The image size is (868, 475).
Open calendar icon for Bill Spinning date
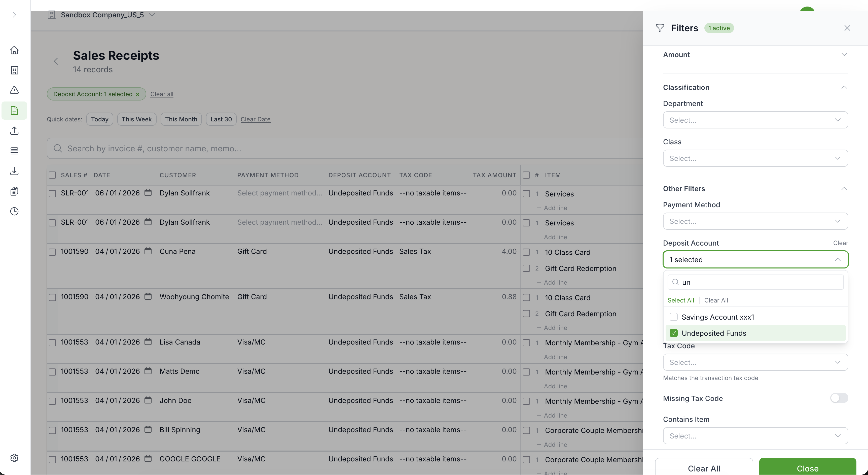[x=148, y=429]
